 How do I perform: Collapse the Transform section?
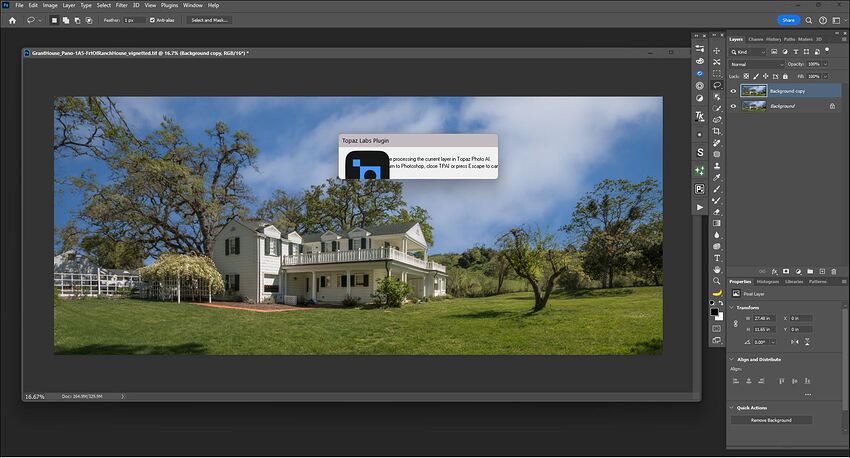point(732,307)
